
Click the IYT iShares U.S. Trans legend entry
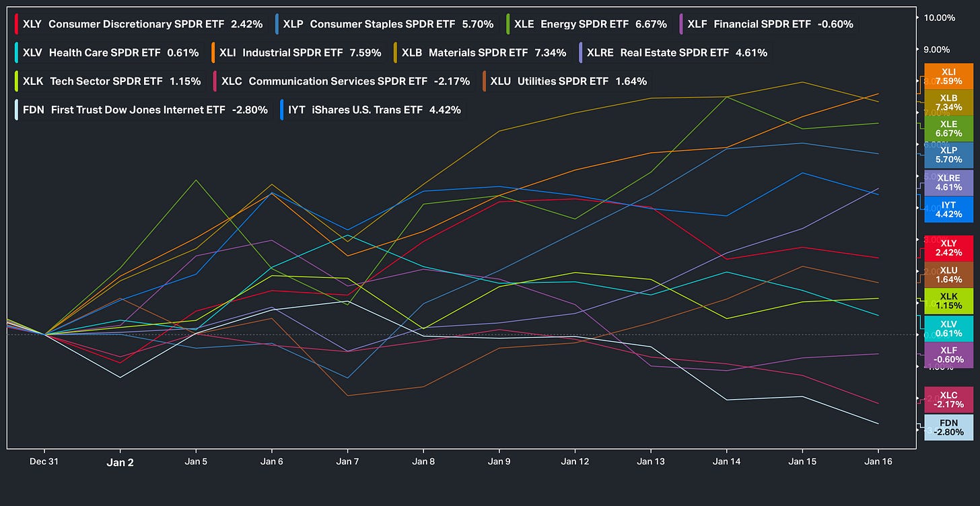click(x=372, y=110)
